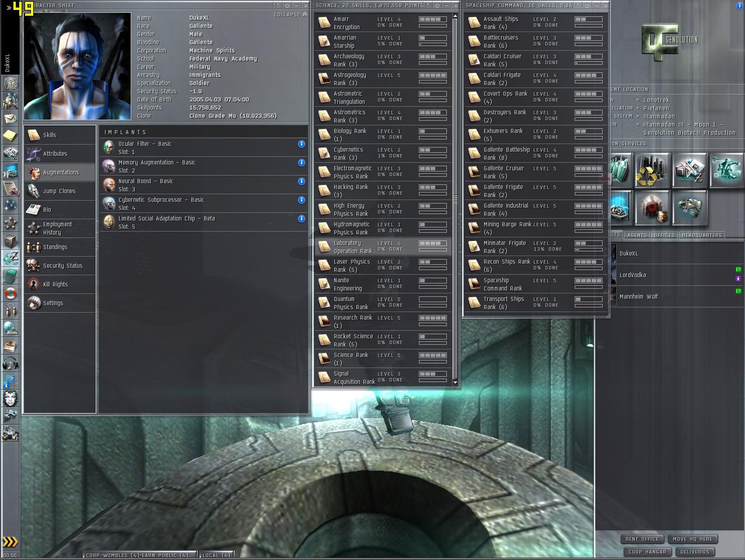Click the Rent Office button
Viewport: 745px width, 560px height.
pos(642,539)
